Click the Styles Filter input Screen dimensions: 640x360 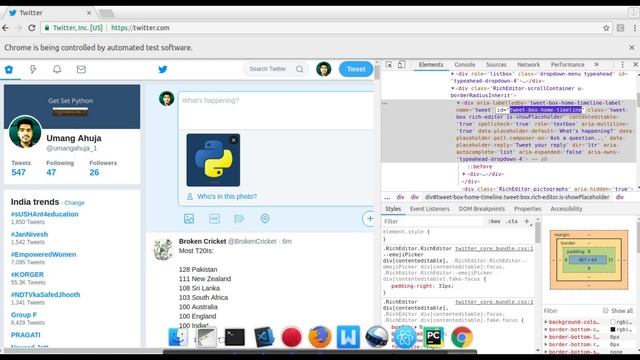click(433, 221)
